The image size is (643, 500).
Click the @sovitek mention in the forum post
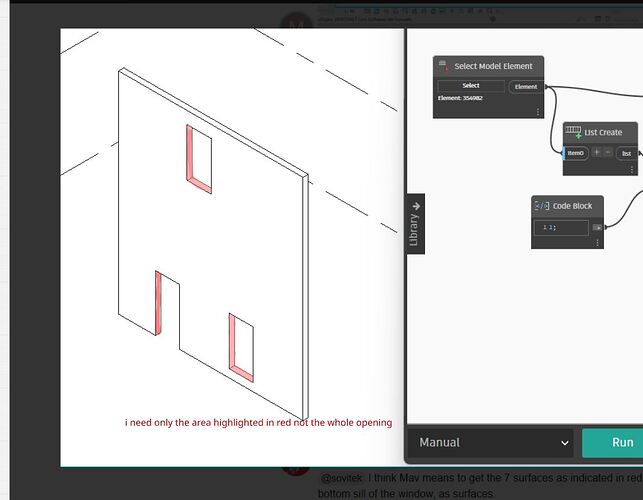pos(341,478)
